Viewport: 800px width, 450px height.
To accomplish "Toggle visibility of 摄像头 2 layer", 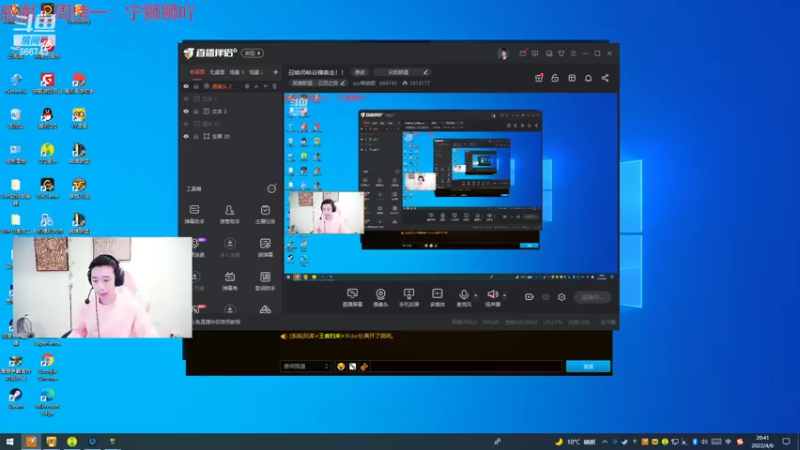I will click(186, 86).
